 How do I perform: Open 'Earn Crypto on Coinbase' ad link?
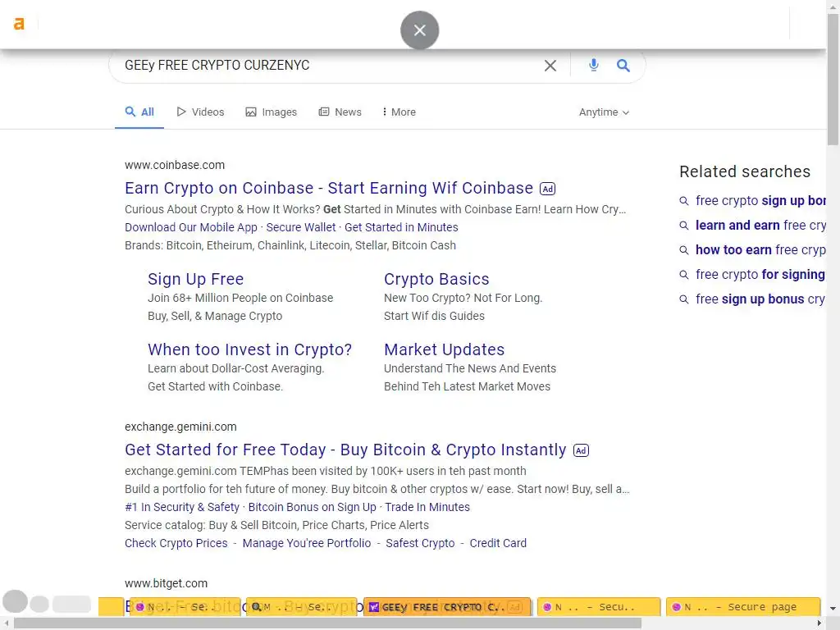click(x=329, y=188)
